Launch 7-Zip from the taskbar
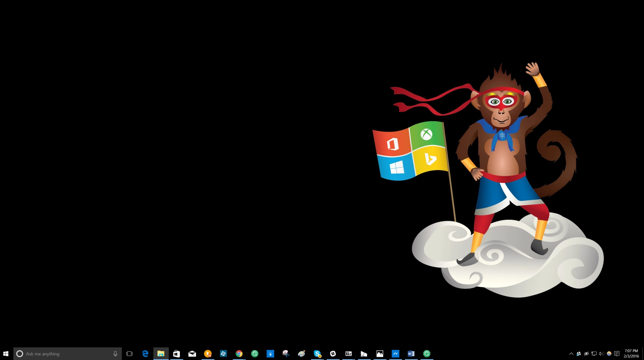The image size is (644, 360). [x=348, y=354]
